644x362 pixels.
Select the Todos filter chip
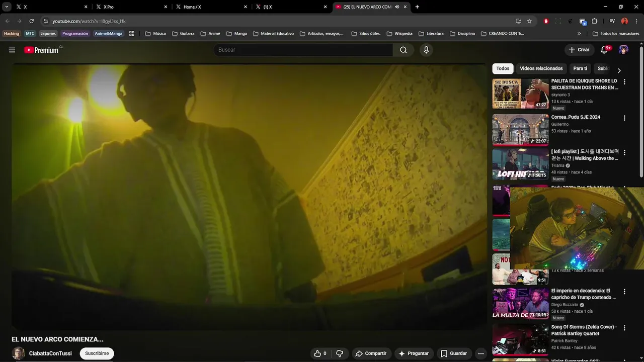[503, 68]
